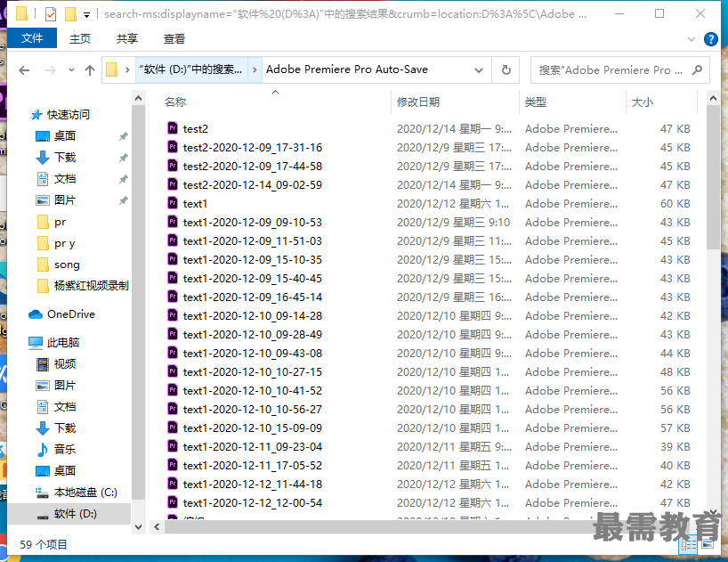Select file text1-2020-12-11_17-05-52
This screenshot has width=728, height=562.
tap(252, 466)
